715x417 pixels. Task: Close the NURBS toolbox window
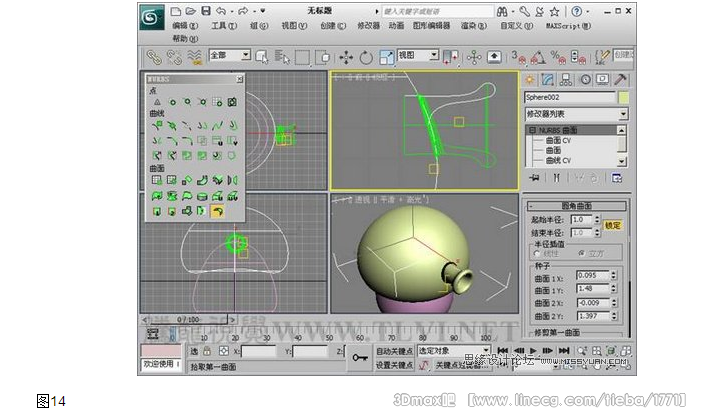239,79
